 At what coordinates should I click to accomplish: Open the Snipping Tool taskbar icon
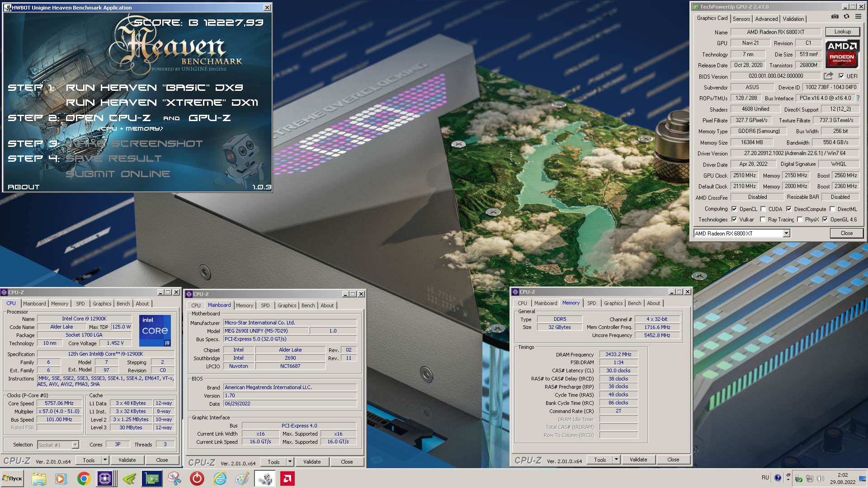coord(175,479)
